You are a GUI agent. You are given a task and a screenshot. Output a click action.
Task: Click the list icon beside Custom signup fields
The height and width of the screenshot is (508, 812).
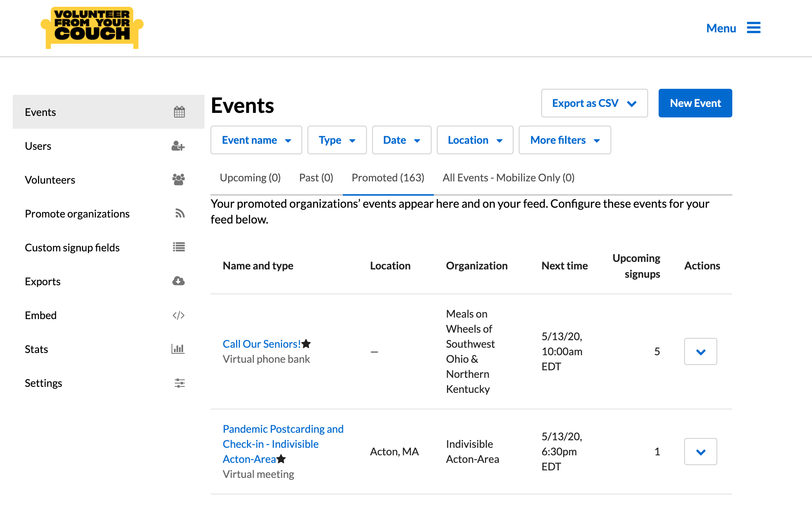(179, 247)
